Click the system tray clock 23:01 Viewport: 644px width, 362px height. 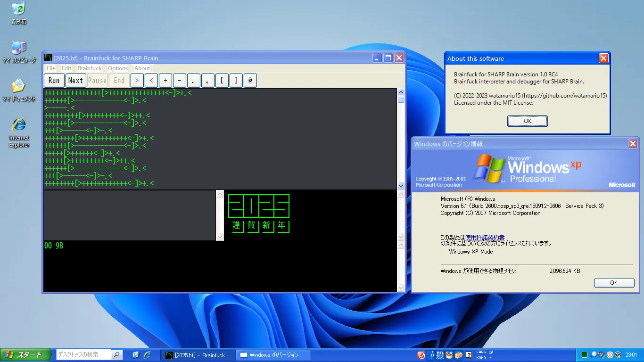coord(631,355)
